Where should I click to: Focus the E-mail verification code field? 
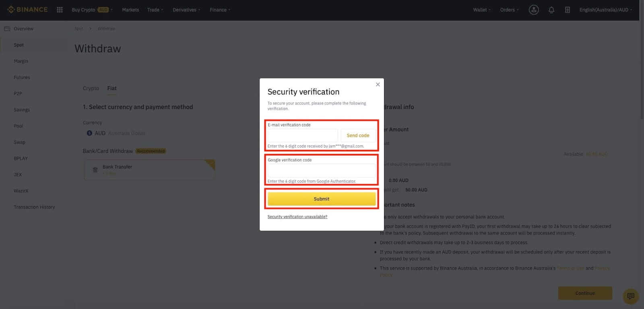click(303, 136)
